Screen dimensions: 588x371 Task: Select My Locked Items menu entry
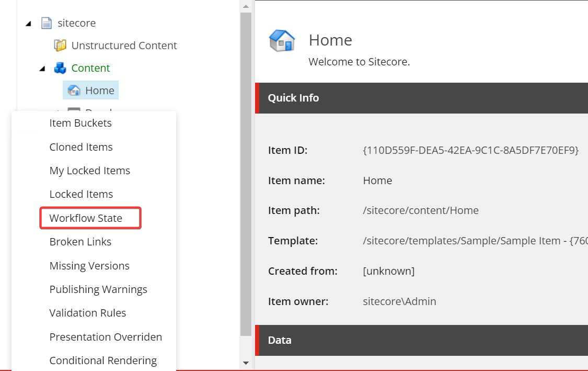point(89,171)
